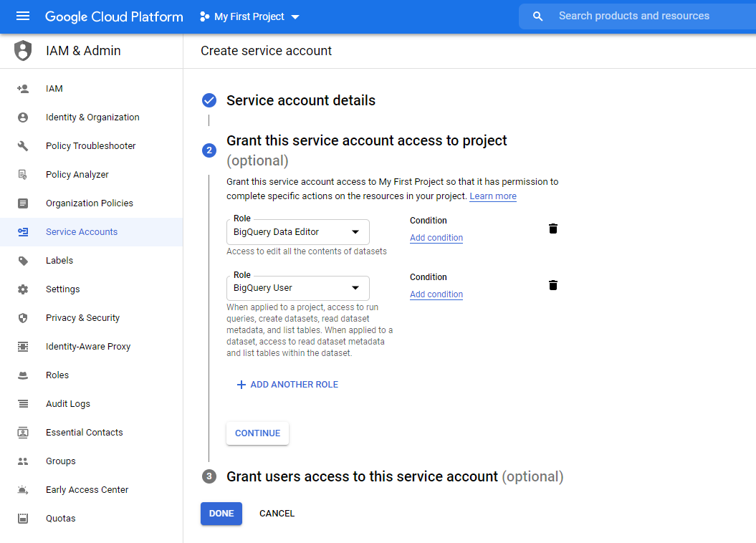
Task: Click the Audit Logs lines icon
Action: (23, 404)
